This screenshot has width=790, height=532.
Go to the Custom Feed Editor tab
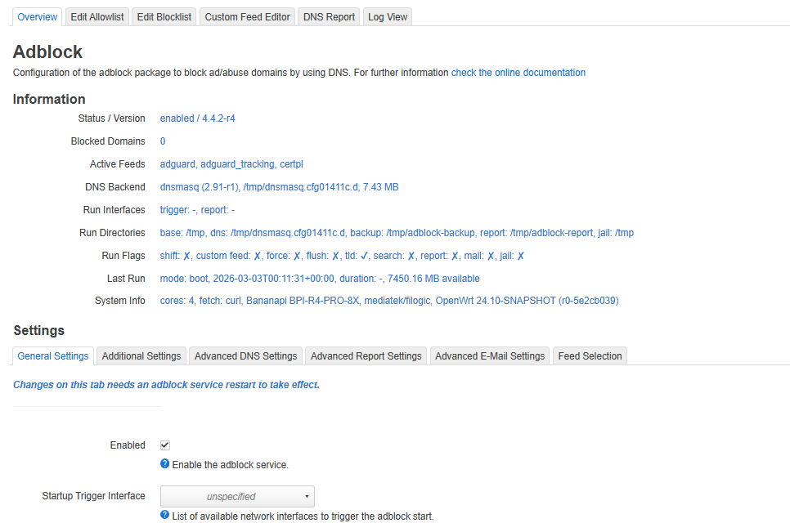click(247, 17)
